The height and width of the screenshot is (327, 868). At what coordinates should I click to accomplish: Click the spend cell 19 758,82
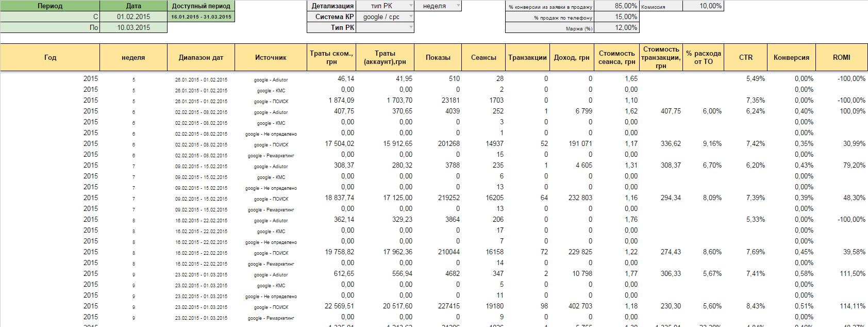(x=339, y=252)
